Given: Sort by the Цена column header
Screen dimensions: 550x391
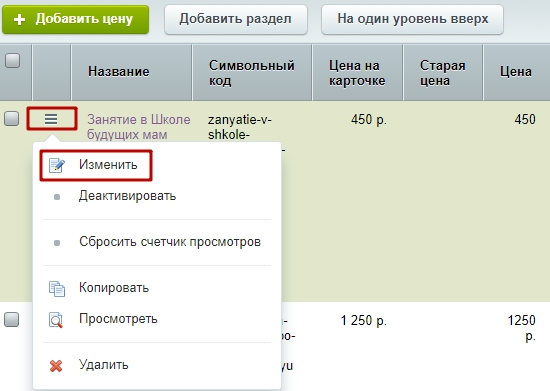Looking at the screenshot, I should coord(516,72).
